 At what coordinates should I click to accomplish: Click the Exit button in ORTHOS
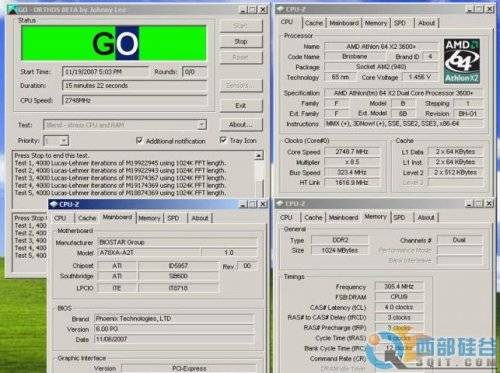[241, 106]
